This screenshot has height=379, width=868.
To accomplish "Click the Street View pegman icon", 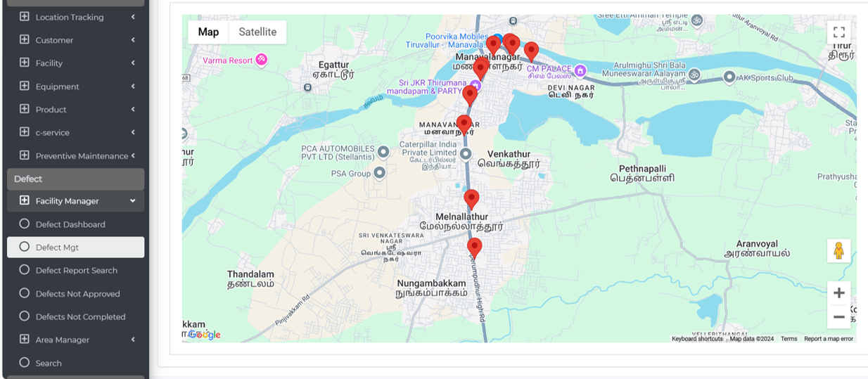I will tap(838, 251).
